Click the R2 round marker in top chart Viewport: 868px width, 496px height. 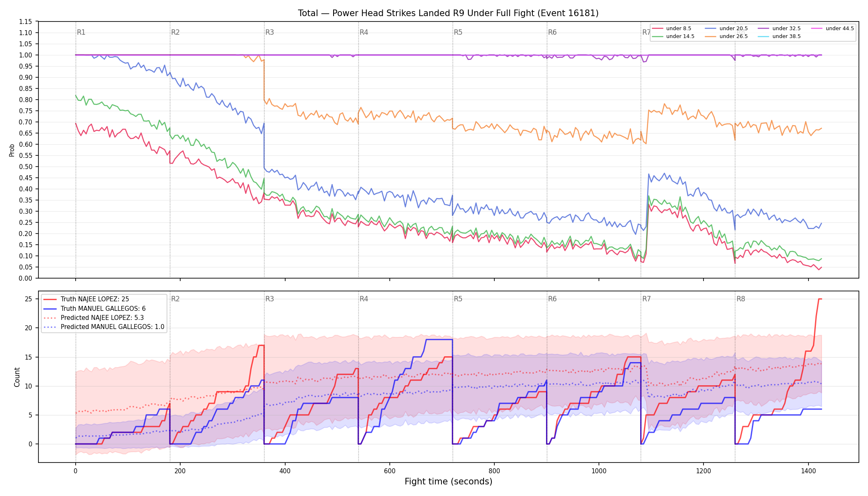175,32
